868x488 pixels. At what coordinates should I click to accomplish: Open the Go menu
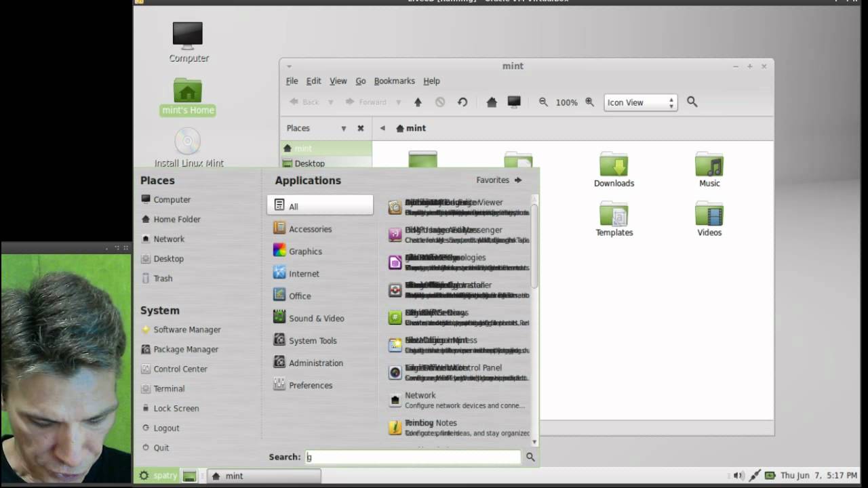click(360, 81)
